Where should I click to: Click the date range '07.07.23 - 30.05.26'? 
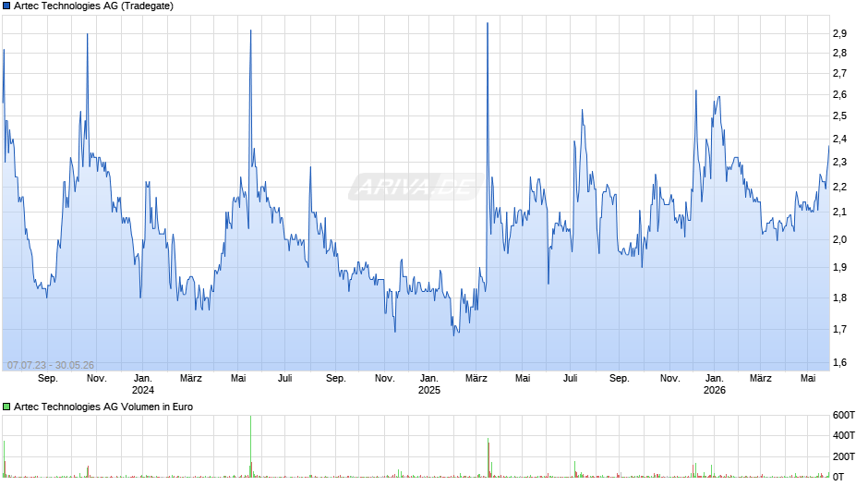pyautogui.click(x=51, y=365)
